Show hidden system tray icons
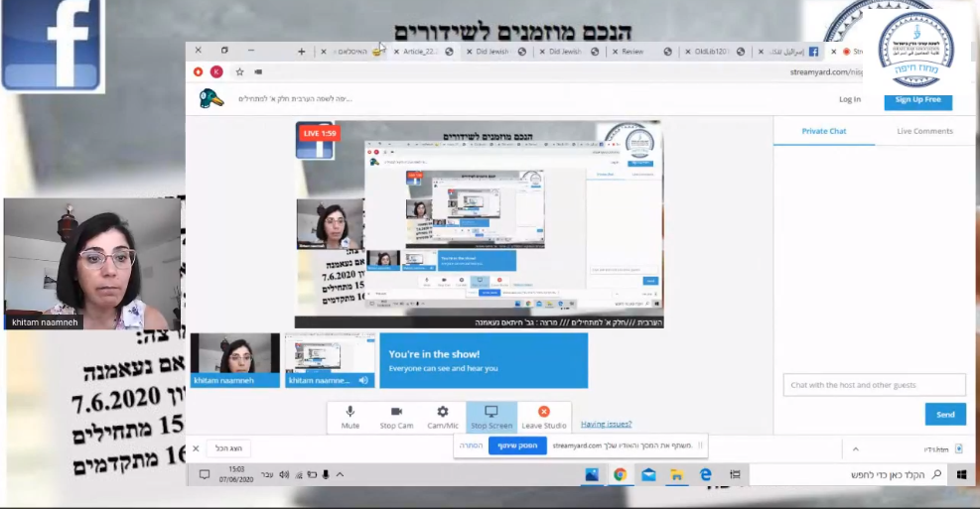The width and height of the screenshot is (980, 509). click(340, 474)
